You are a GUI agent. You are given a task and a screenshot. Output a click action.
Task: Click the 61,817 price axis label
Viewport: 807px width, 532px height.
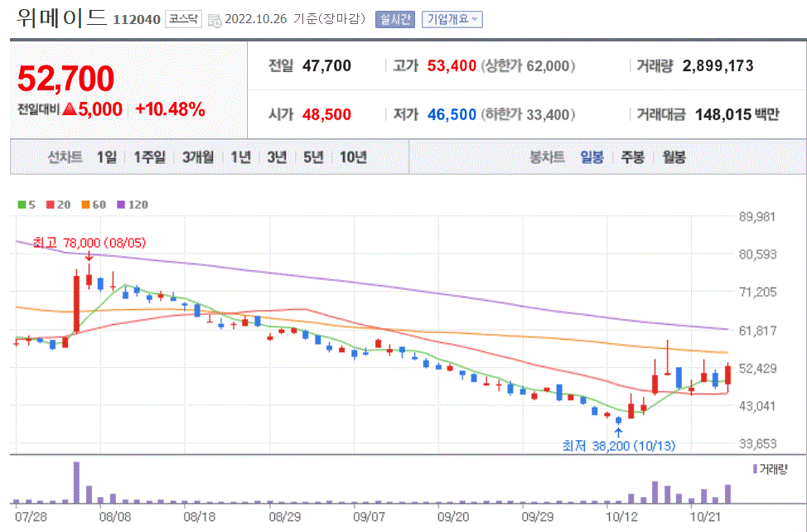coord(757,331)
